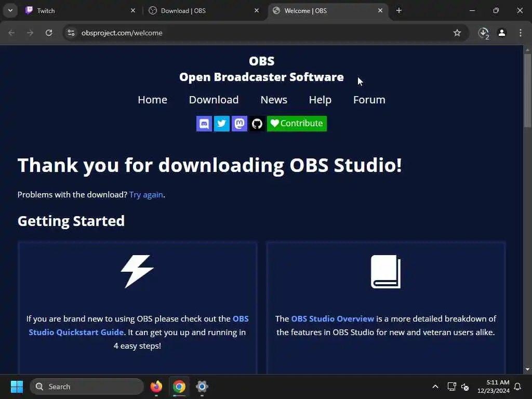Open the Chrome three-dot menu
532x399 pixels.
(x=521, y=33)
